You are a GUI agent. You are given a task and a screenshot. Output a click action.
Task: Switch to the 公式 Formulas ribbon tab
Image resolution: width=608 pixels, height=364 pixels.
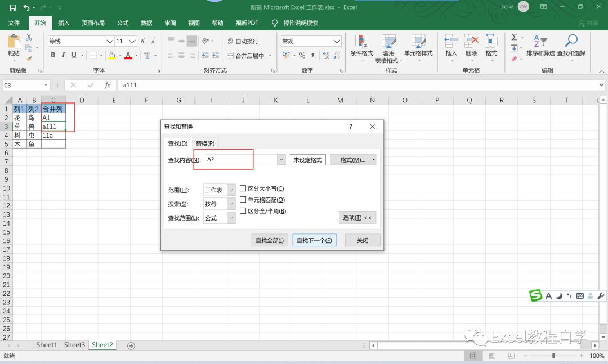123,23
